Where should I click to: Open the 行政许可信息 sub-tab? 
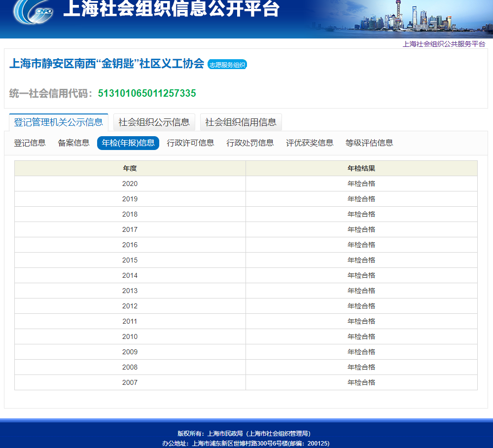190,143
